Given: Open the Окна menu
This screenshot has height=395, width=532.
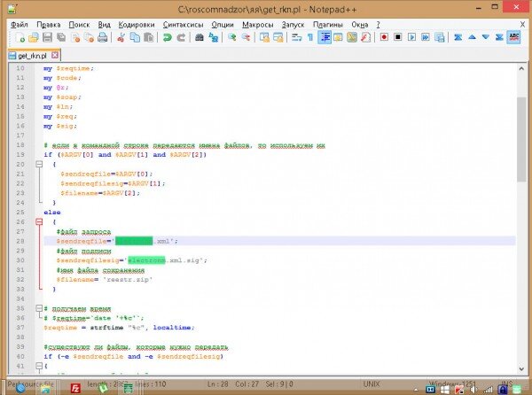Looking at the screenshot, I should tap(360, 25).
